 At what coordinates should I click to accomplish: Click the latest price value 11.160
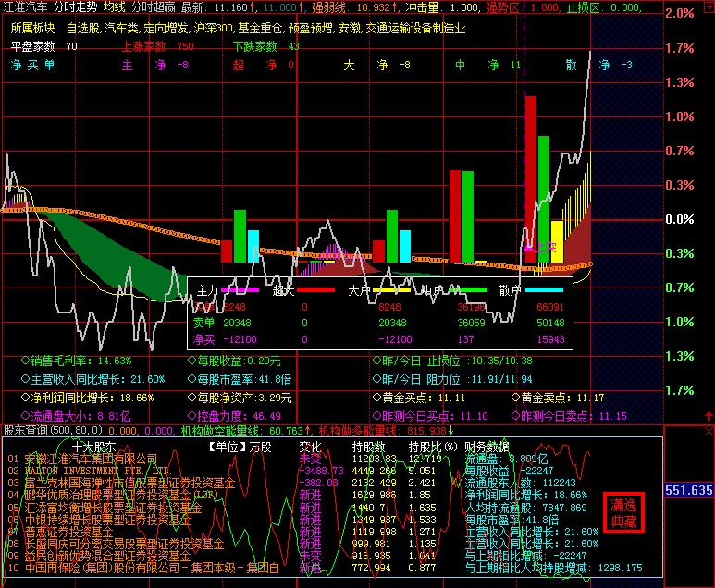click(230, 7)
